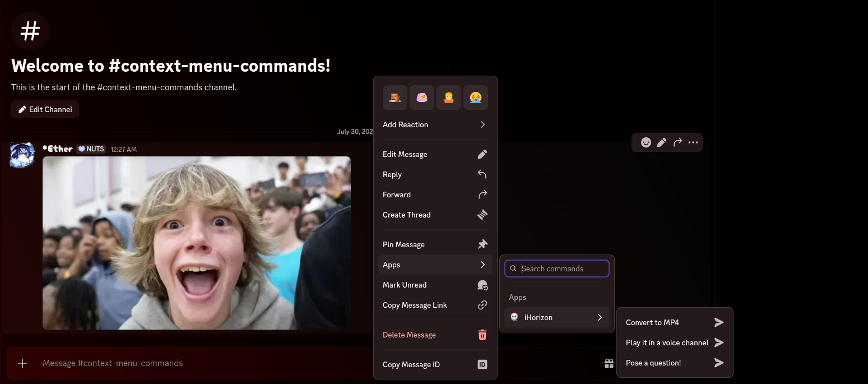The height and width of the screenshot is (384, 868).
Task: Click the *Ether username
Action: (x=58, y=149)
